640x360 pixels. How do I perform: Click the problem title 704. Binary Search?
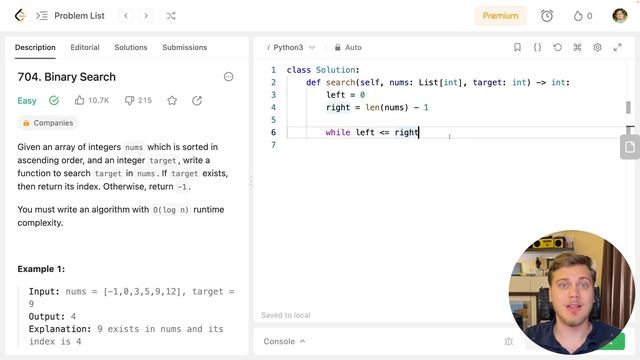(x=67, y=77)
